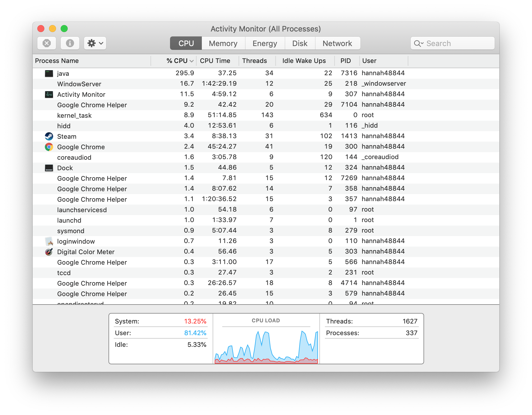The width and height of the screenshot is (532, 415).
Task: Click the _windowserver user cell
Action: (x=384, y=83)
